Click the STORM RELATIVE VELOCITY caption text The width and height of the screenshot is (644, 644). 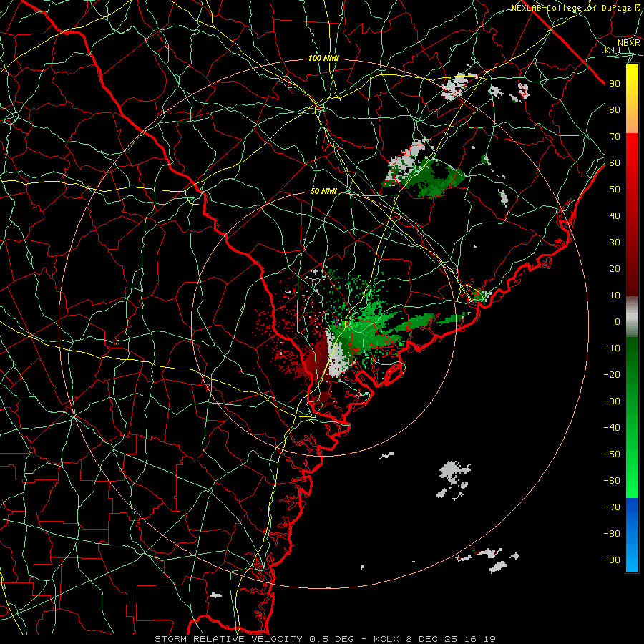tap(229, 639)
